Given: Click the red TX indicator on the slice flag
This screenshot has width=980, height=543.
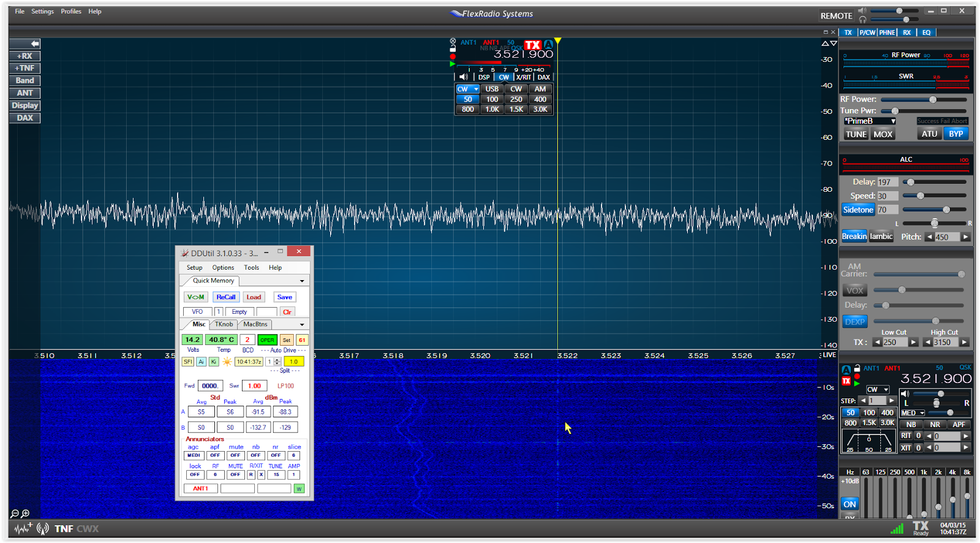Looking at the screenshot, I should 533,45.
